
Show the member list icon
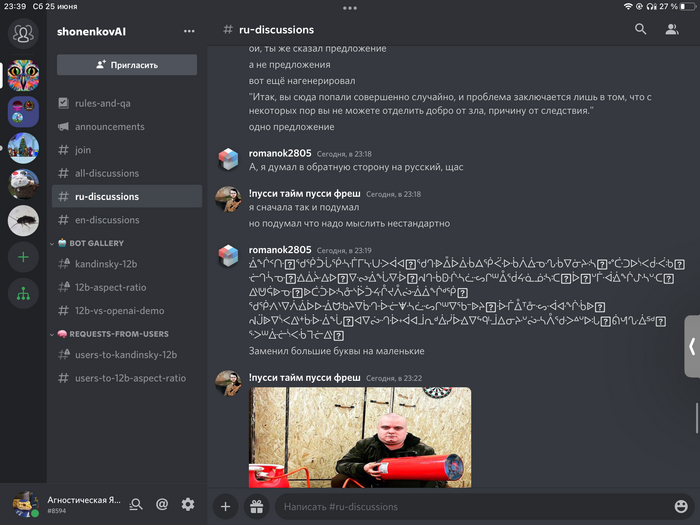click(672, 29)
